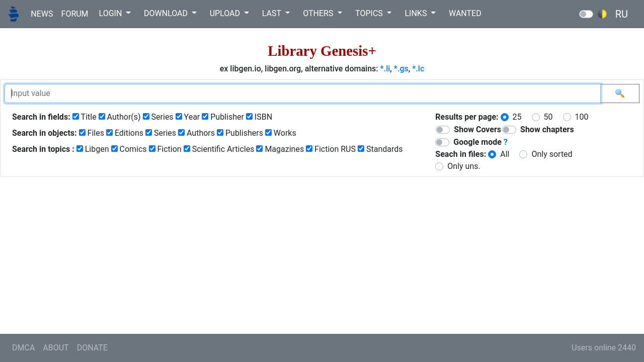Open the *.li alternative domain link

(385, 69)
